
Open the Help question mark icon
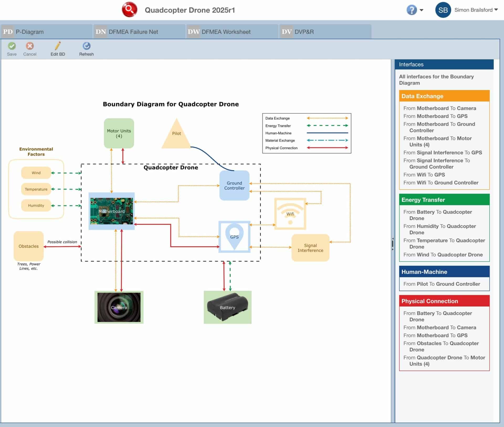click(412, 10)
